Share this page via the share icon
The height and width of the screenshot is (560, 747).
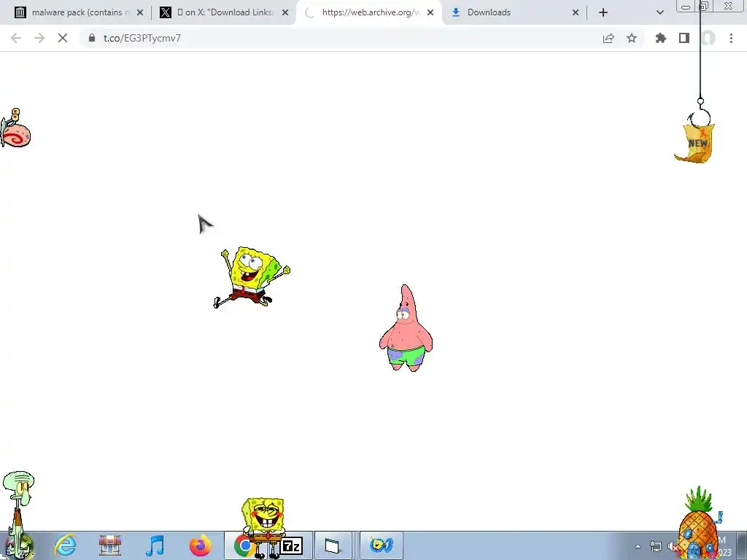point(608,38)
